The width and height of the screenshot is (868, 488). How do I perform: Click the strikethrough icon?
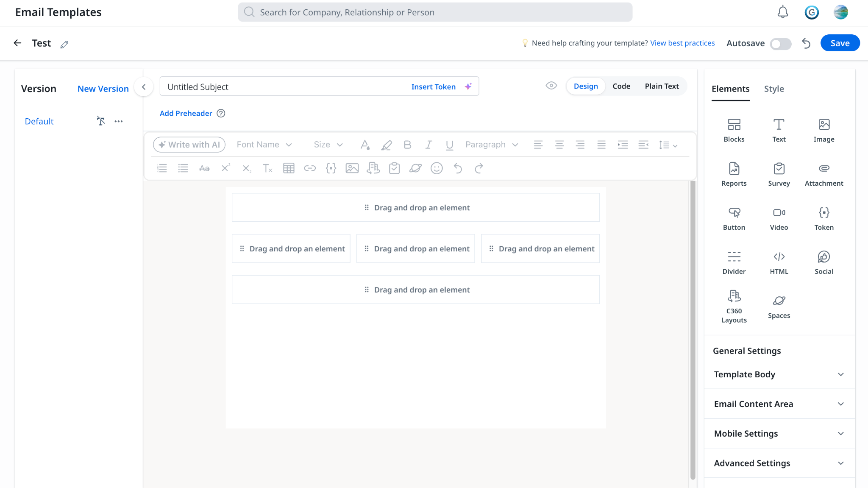[x=204, y=168]
